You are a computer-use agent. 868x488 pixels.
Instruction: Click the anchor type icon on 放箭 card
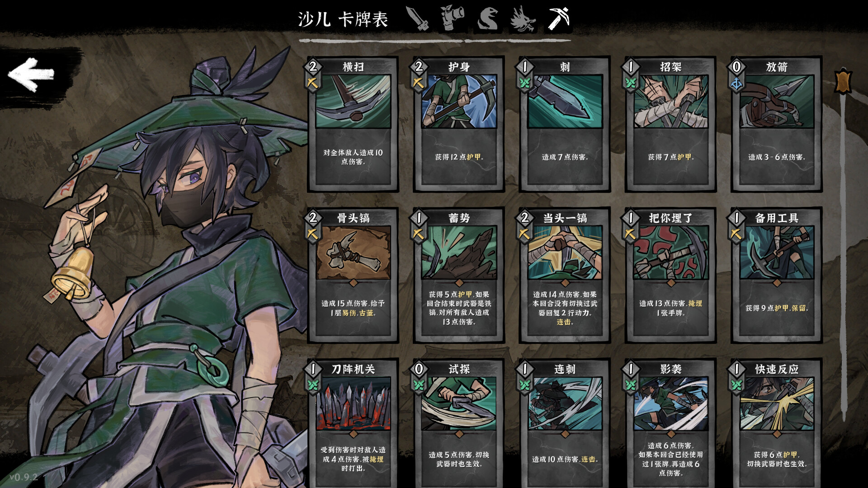click(x=736, y=84)
